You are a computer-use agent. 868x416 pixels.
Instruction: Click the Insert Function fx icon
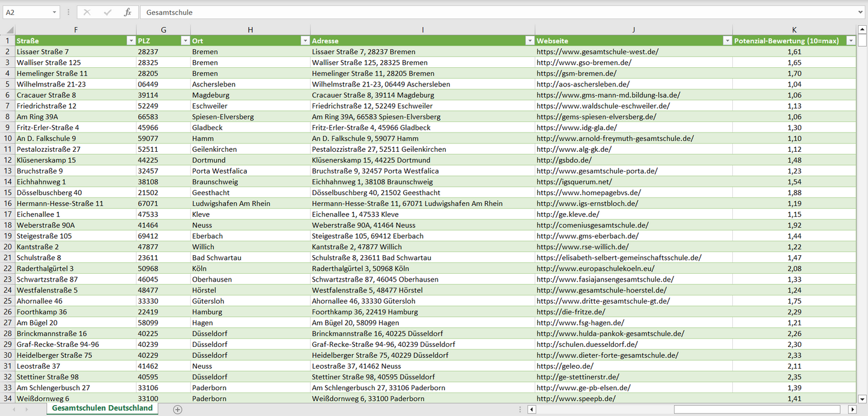(127, 12)
